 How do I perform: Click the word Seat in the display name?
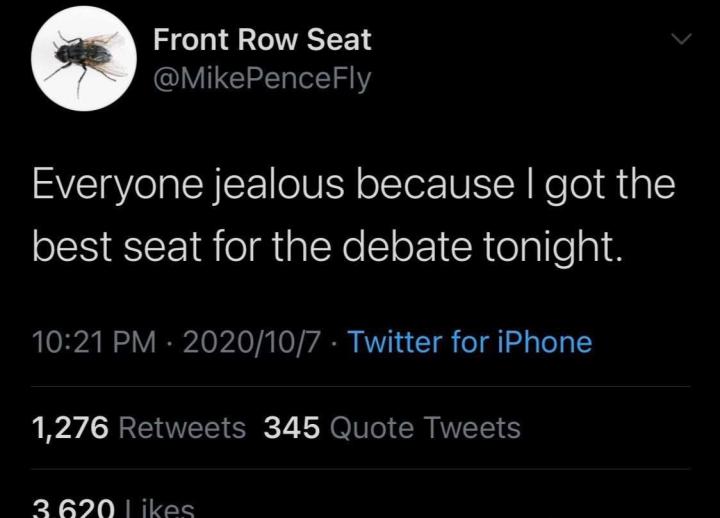tap(339, 39)
